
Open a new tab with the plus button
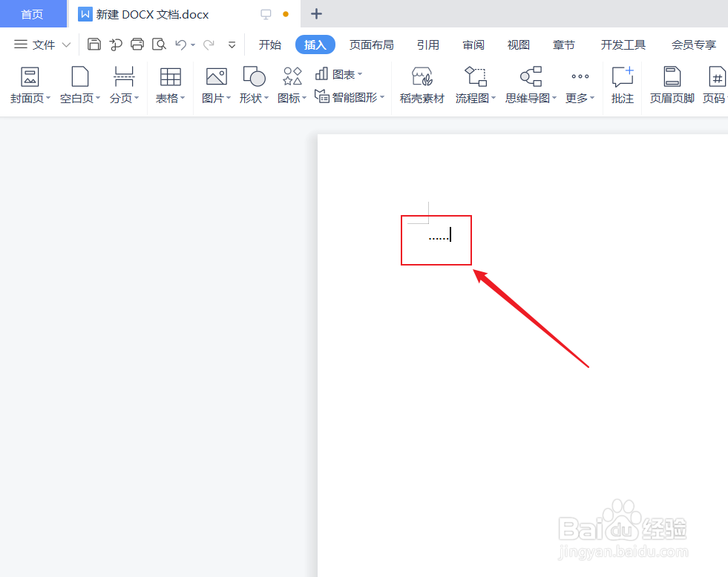pyautogui.click(x=316, y=13)
